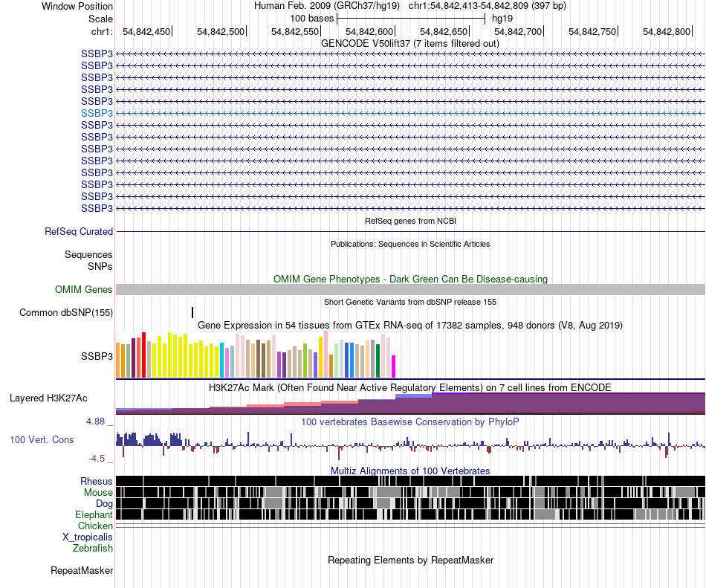Image resolution: width=706 pixels, height=588 pixels.
Task: Click the Common dbSNP(155) variant tick mark
Action: (192, 312)
